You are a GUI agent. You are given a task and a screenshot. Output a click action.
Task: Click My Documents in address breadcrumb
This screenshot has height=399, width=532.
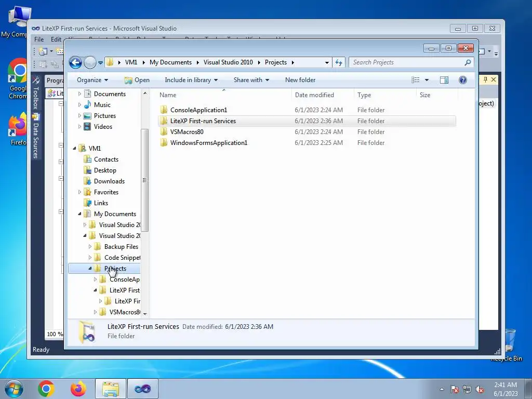point(170,62)
